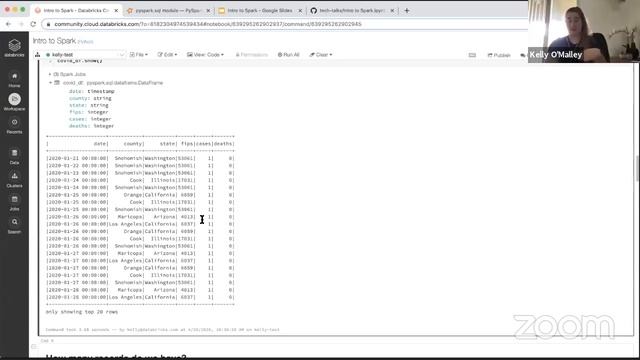Screen dimensions: 640x360
Task: Click the lock icon in the address bar
Action: click(48, 24)
